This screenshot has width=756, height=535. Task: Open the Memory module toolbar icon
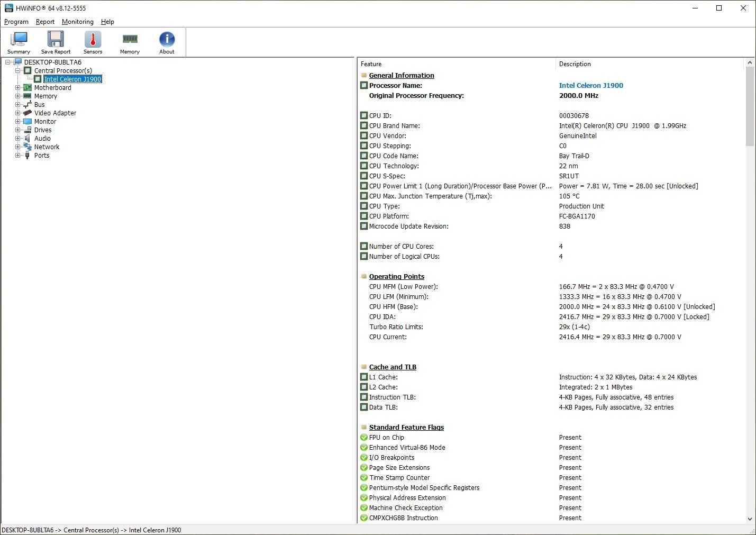tap(130, 40)
